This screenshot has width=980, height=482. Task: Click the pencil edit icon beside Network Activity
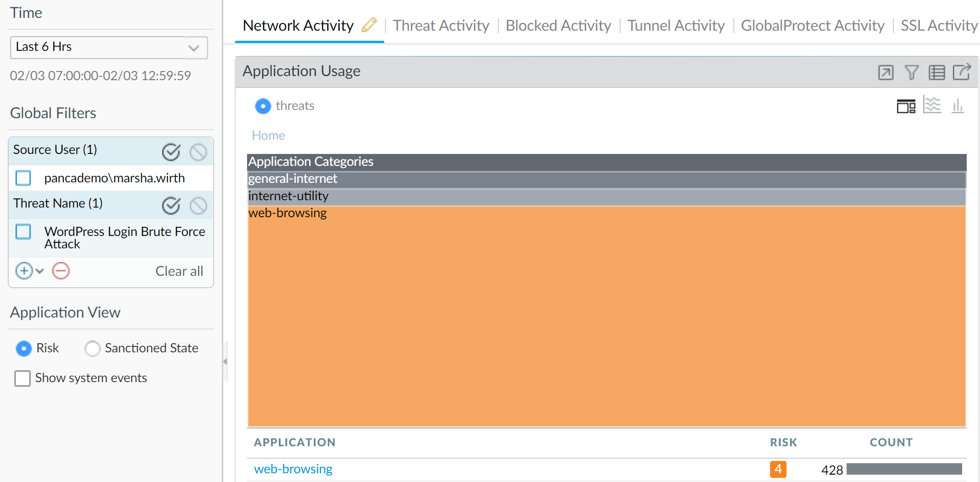(369, 25)
